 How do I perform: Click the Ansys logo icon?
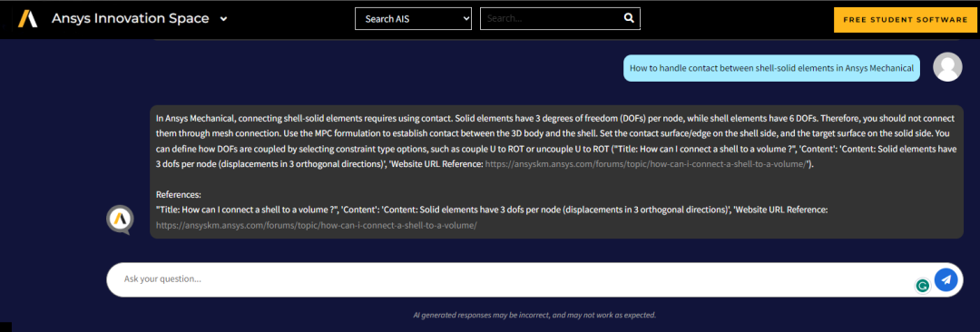point(27,19)
